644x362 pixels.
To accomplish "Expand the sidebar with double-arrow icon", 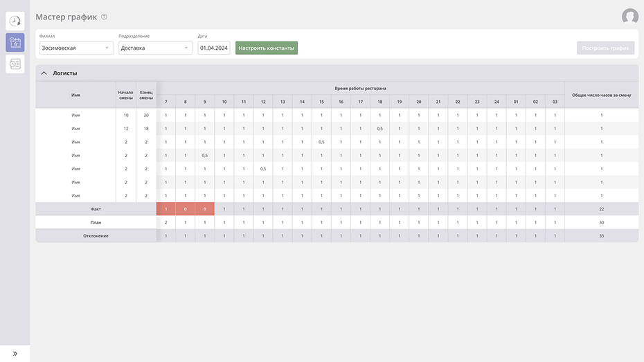I will (x=15, y=353).
